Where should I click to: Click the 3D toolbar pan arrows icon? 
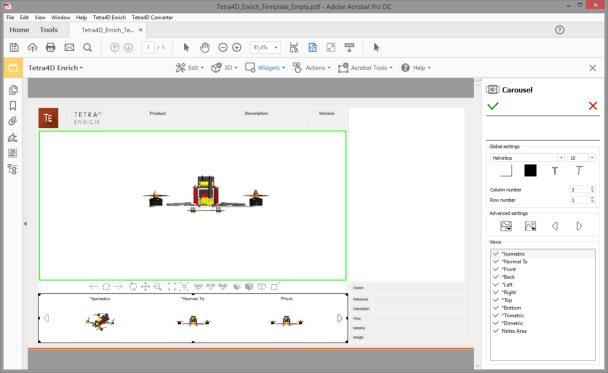tap(145, 287)
